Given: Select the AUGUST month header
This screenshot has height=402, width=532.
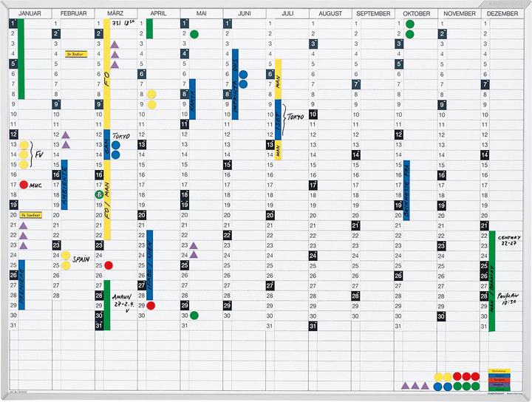Looking at the screenshot, I should pos(330,13).
